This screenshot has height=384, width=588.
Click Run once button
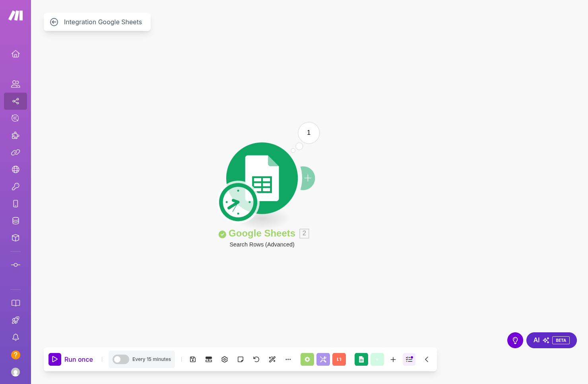[x=71, y=359]
